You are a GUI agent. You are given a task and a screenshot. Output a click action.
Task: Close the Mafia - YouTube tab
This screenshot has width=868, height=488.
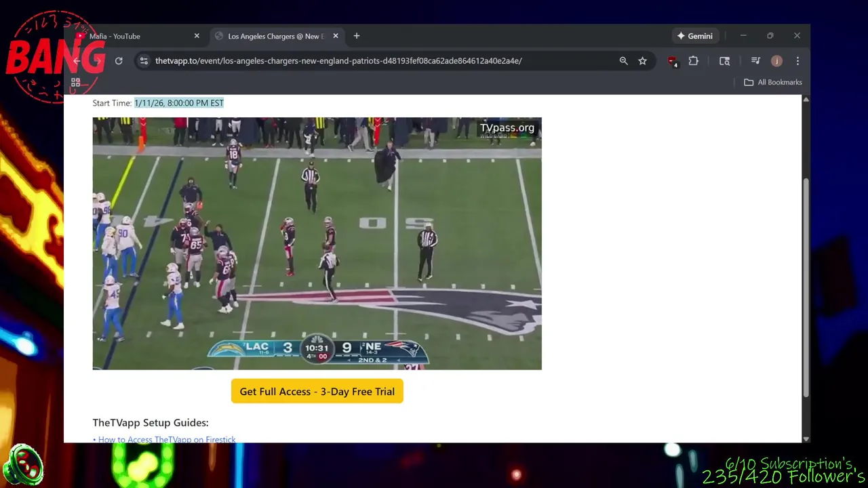tap(197, 36)
